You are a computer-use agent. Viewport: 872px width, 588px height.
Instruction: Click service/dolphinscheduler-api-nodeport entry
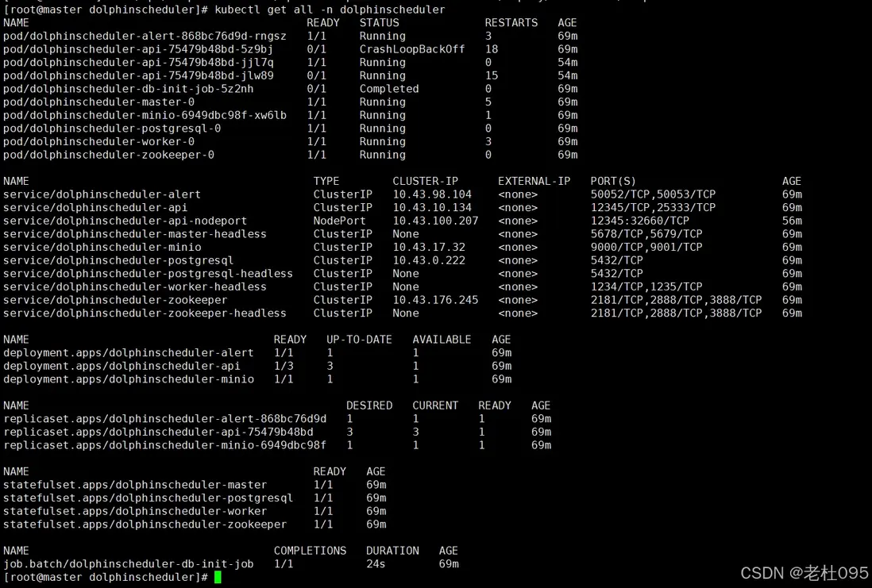[125, 221]
